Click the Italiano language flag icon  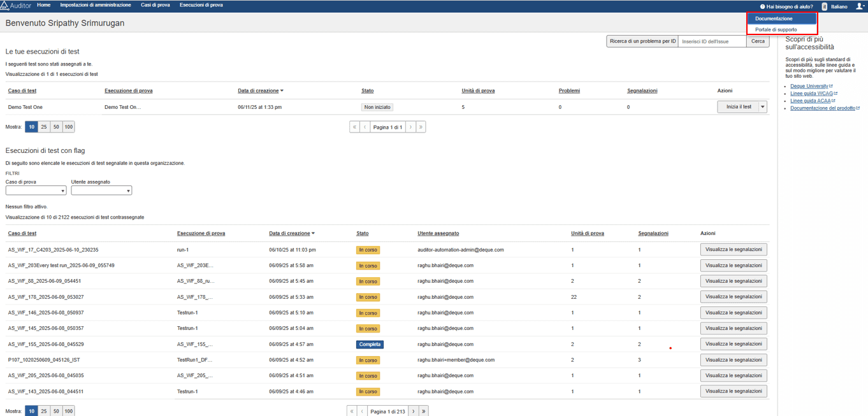pos(825,6)
